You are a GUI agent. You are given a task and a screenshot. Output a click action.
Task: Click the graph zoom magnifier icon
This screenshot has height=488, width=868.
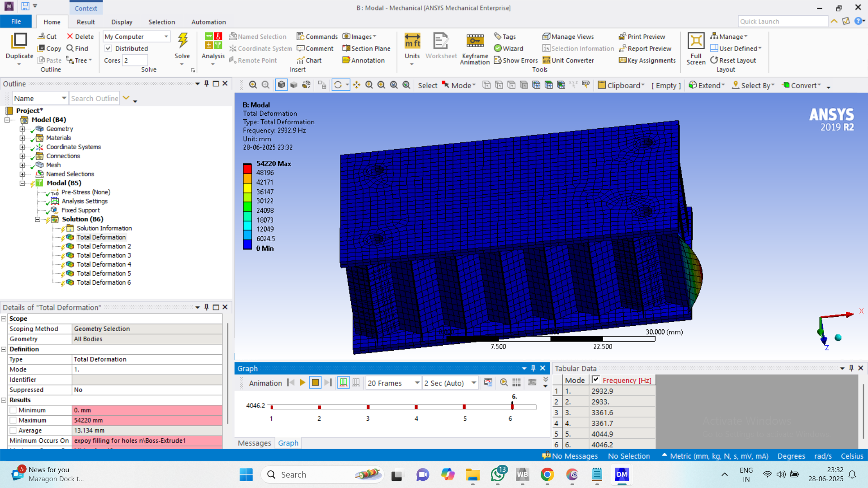504,383
